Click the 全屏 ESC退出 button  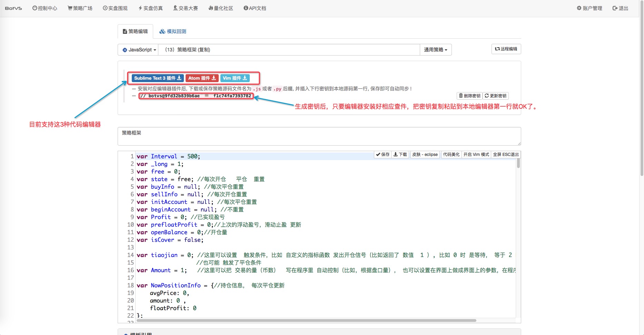(x=506, y=155)
